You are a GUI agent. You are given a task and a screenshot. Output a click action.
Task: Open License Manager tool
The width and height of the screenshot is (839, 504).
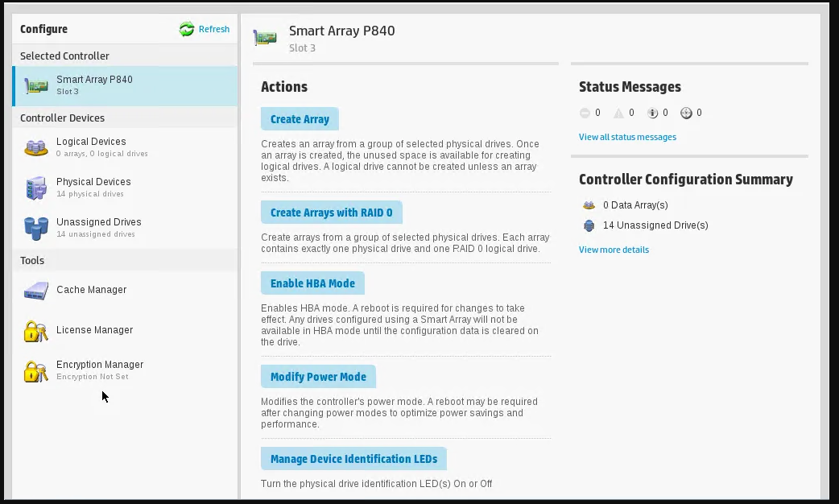pos(126,330)
